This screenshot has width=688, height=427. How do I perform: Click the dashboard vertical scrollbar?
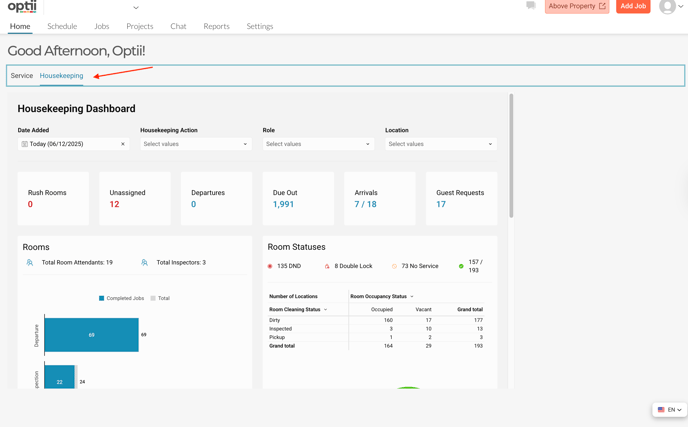point(511,156)
